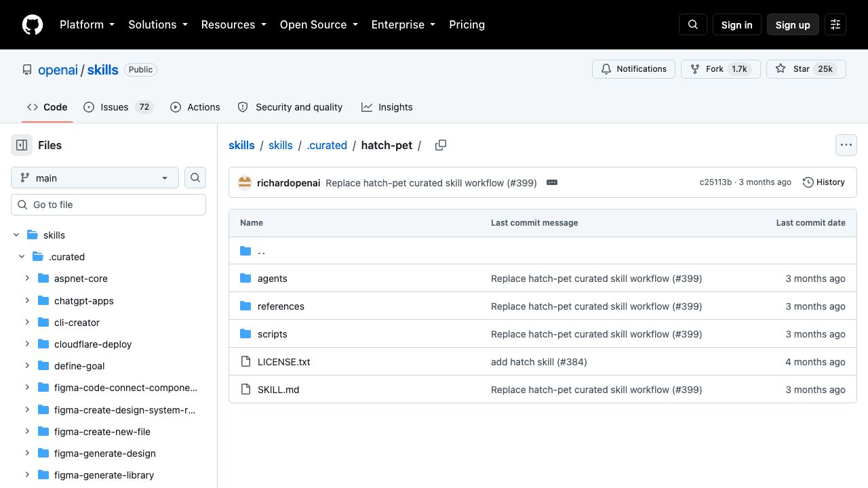Collapse the Files side panel
This screenshot has width=868, height=488.
pyautogui.click(x=22, y=145)
